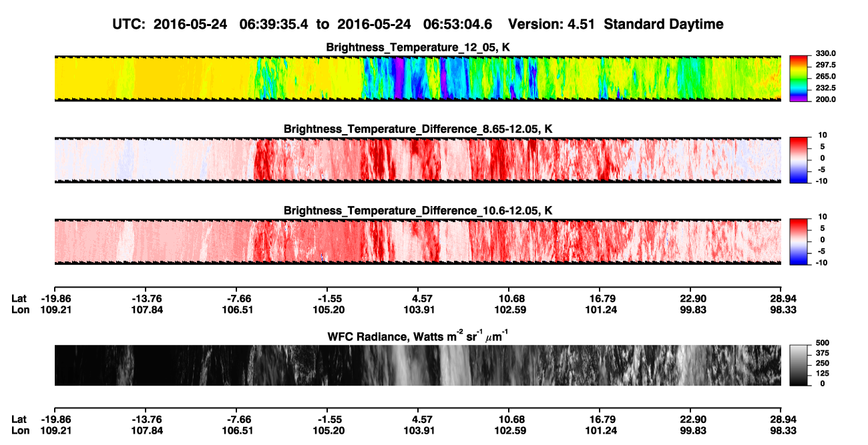Viewport: 868px width, 445px height.
Task: Click the Brightness_Temperature_Difference_10.6-12.05, K title
Action: pyautogui.click(x=417, y=211)
